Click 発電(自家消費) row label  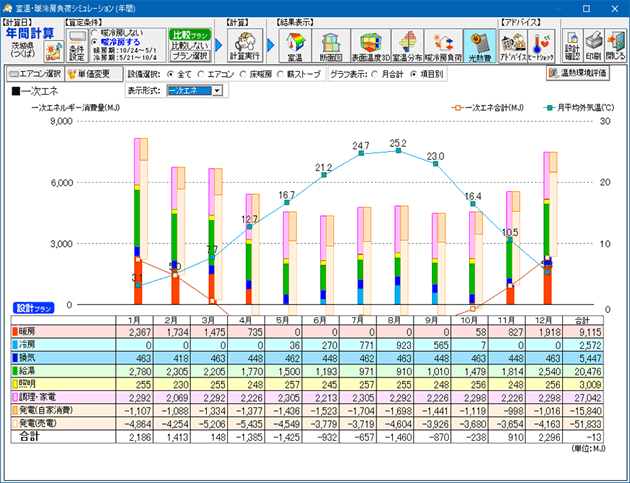click(x=46, y=410)
